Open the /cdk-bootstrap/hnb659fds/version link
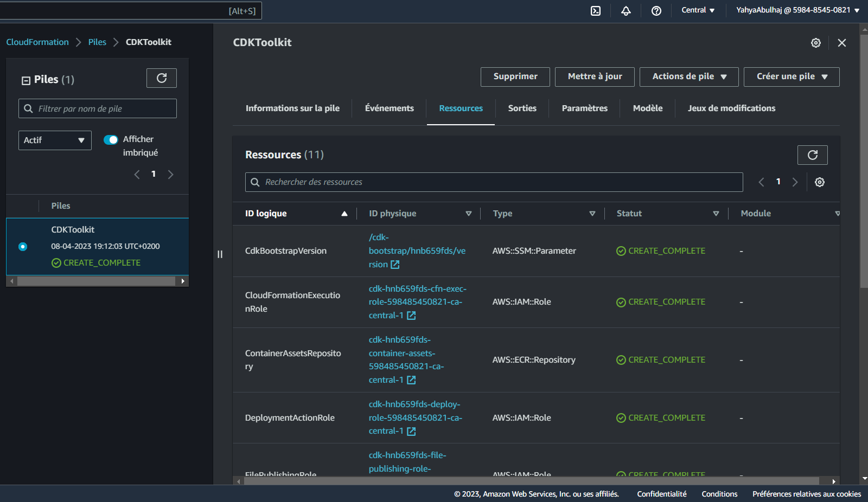Screen dimensions: 868x502 click(417, 251)
